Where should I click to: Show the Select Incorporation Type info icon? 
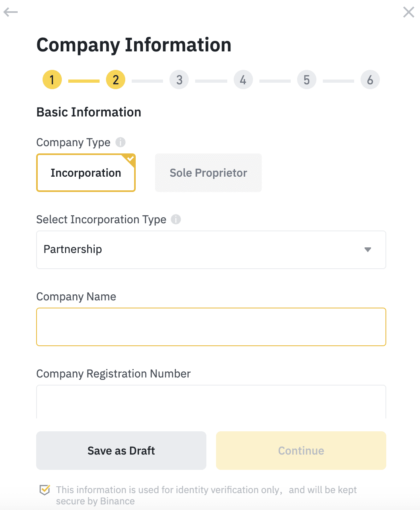pos(176,219)
